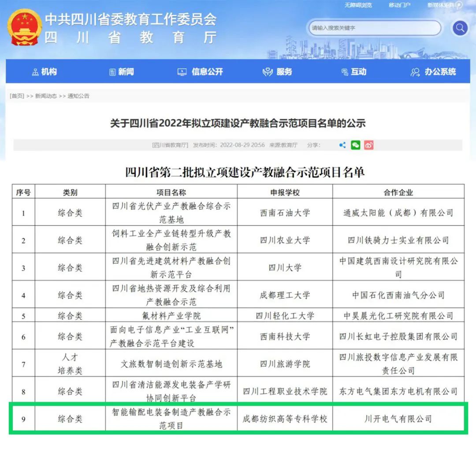
Task: Open 通知公告 breadcrumb link
Action: (x=78, y=96)
